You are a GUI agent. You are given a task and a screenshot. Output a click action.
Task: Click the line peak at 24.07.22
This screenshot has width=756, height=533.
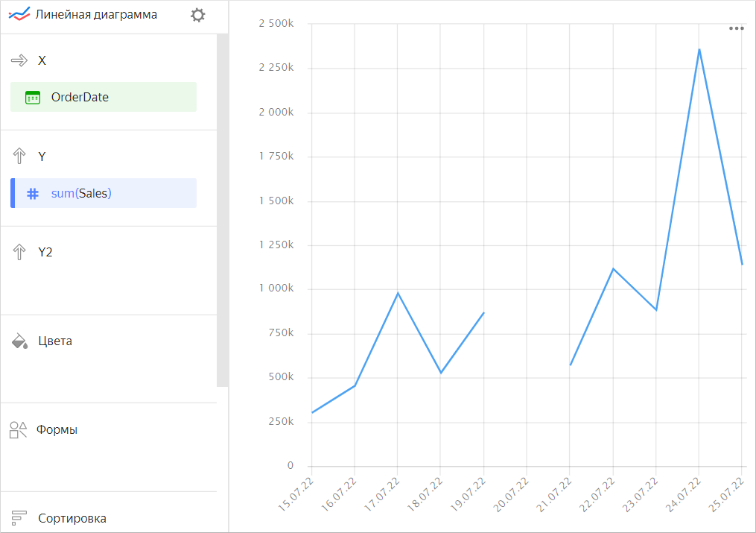[x=699, y=50]
